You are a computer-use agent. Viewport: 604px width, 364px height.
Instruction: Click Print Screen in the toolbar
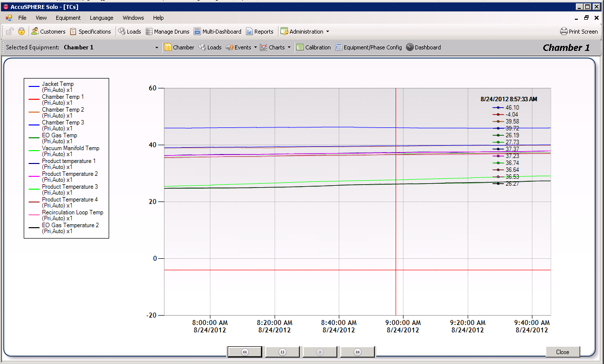coord(579,32)
